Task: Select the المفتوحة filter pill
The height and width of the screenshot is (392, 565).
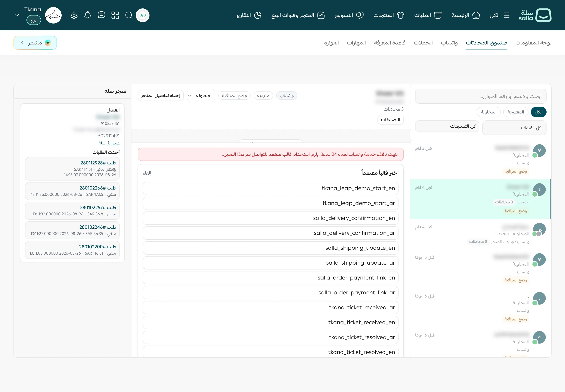Action: coord(516,112)
